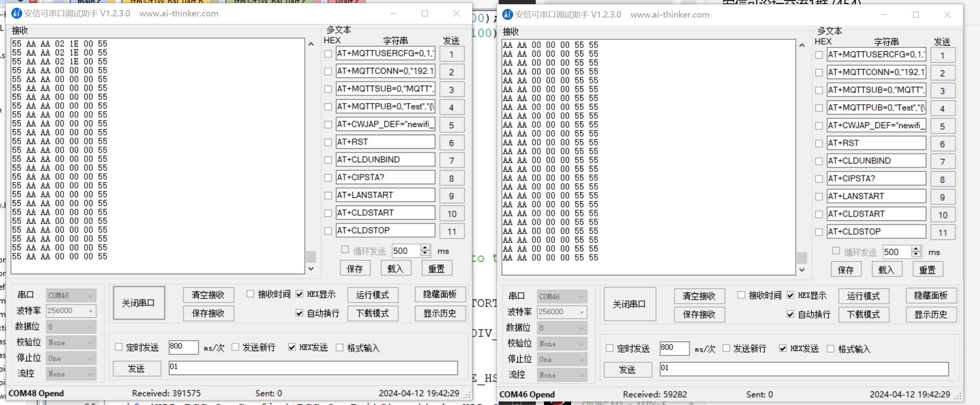
Task: Open 流控 dropdown in COM48 window
Action: 71,374
